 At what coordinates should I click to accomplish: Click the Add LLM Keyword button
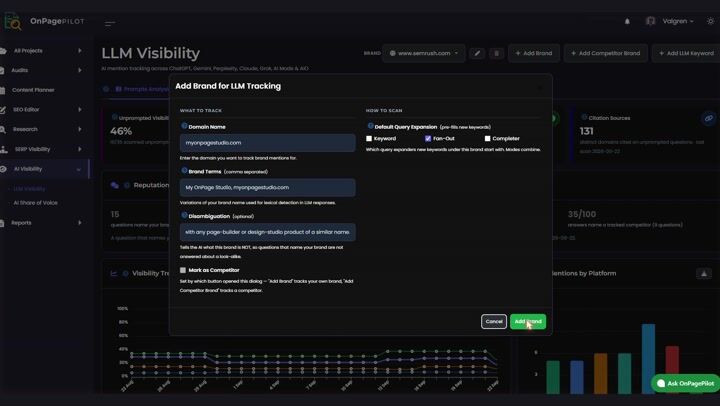pyautogui.click(x=686, y=53)
